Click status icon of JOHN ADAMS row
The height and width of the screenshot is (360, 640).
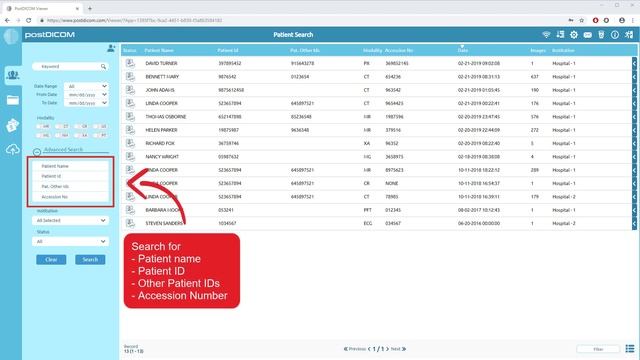(130, 90)
